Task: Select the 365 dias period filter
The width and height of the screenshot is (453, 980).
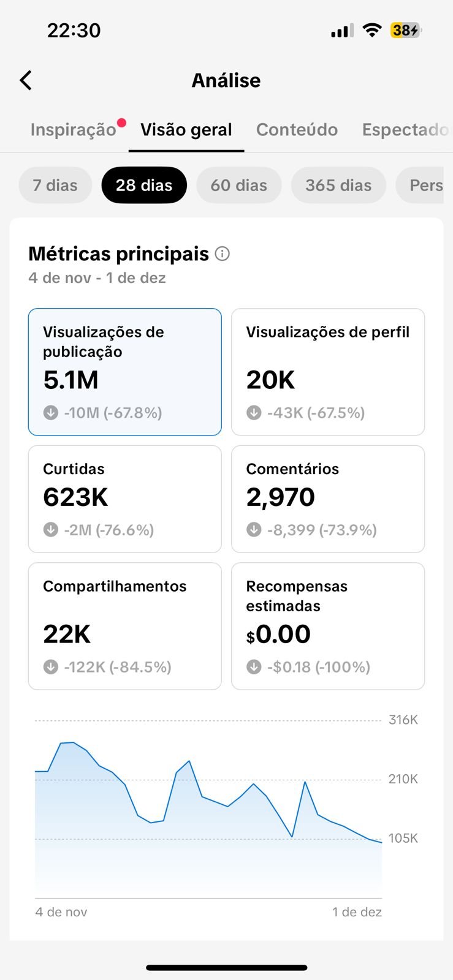Action: [x=338, y=185]
